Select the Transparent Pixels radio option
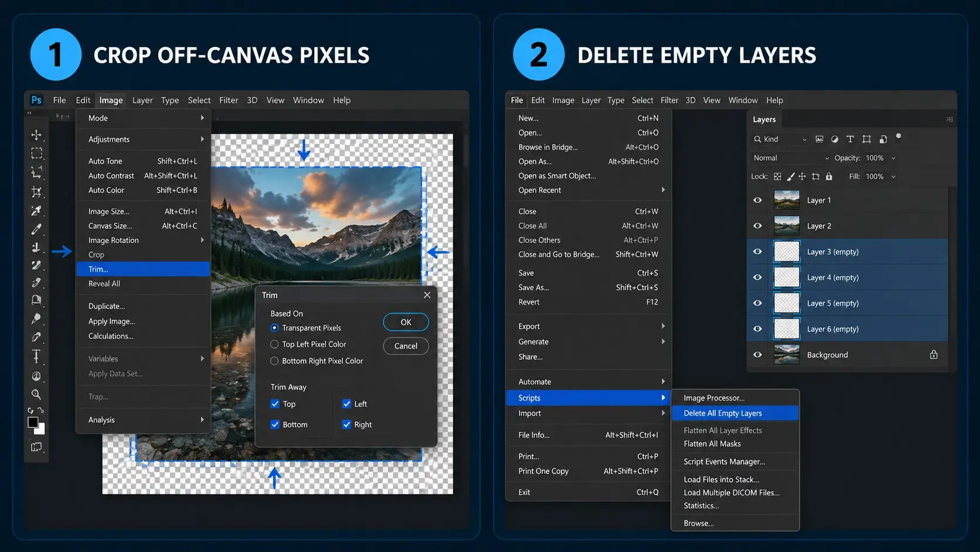Image resolution: width=980 pixels, height=552 pixels. pos(274,328)
